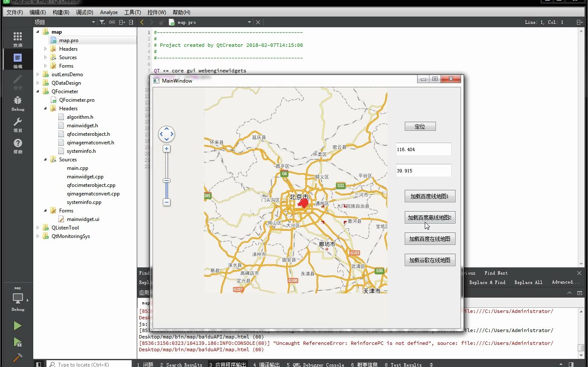Toggle link-with-editor sync in the Projects panel
The image size is (588, 367).
click(x=112, y=22)
